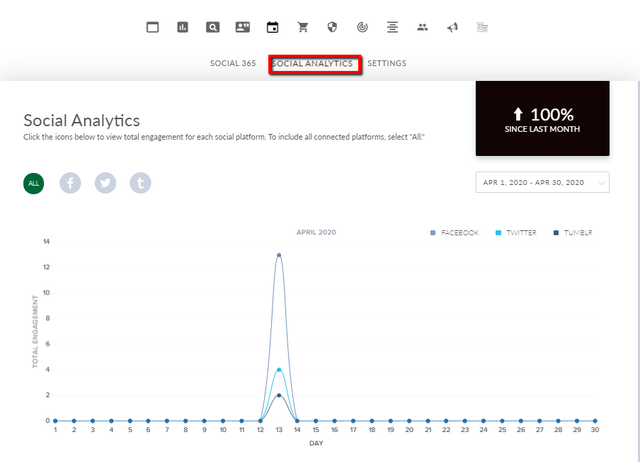The height and width of the screenshot is (462, 640).
Task: Switch to the Social Analytics tab
Action: [x=313, y=64]
